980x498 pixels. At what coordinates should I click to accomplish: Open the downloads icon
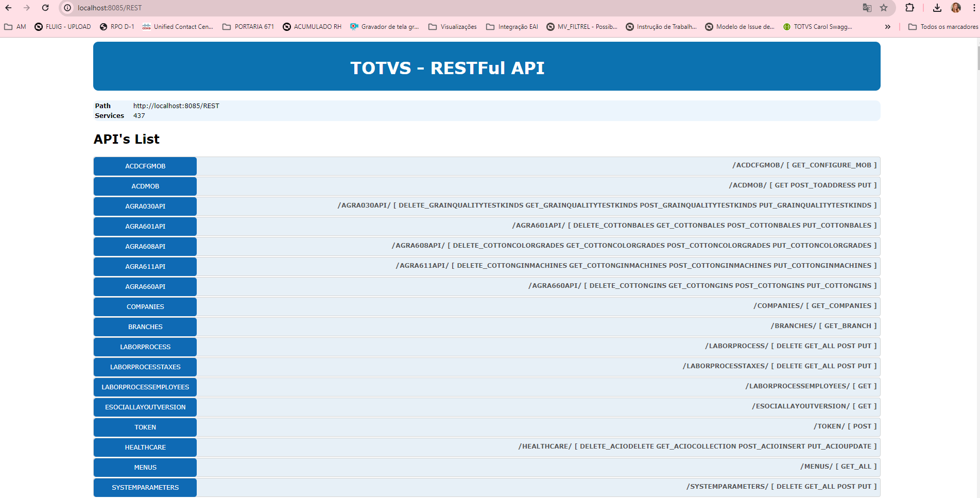tap(937, 8)
